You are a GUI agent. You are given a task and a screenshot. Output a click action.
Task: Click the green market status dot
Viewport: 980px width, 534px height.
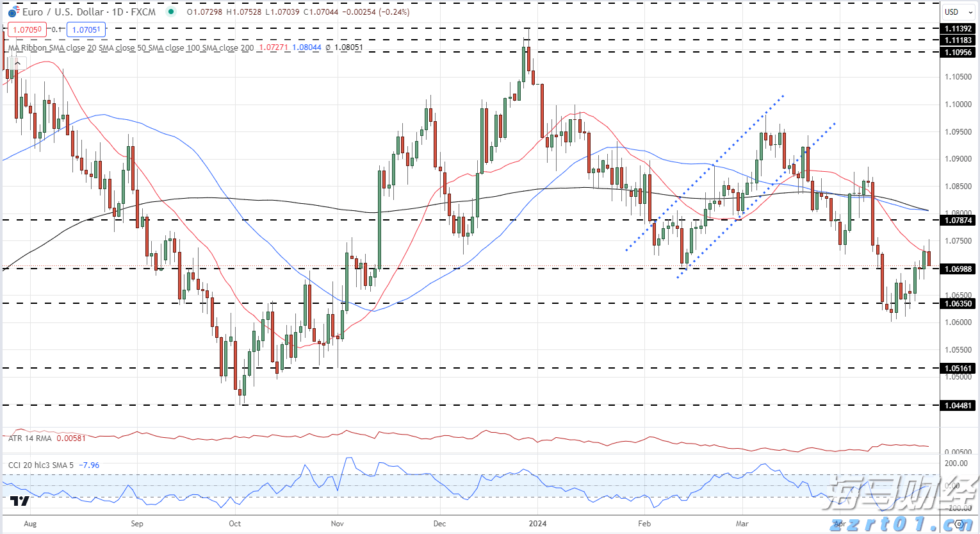pyautogui.click(x=170, y=12)
